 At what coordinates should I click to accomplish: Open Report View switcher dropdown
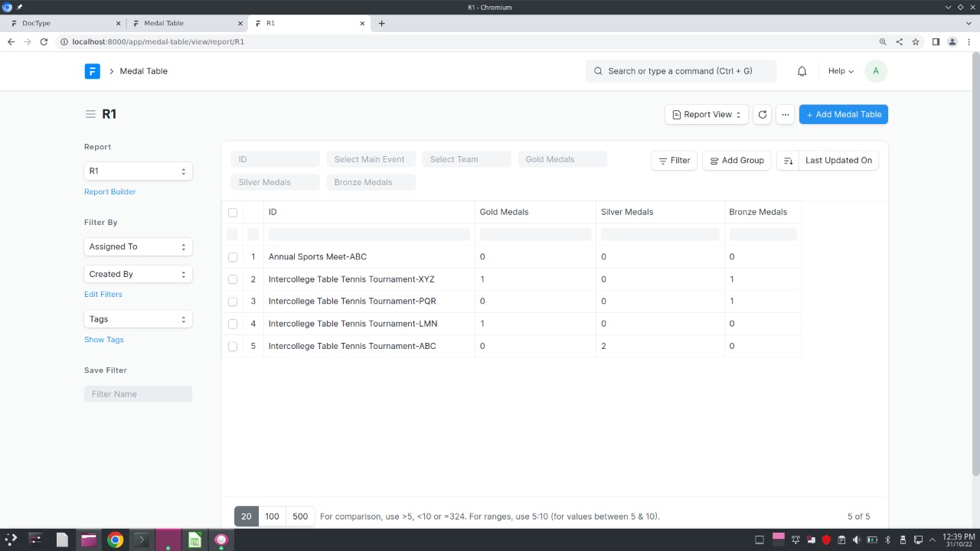tap(707, 115)
